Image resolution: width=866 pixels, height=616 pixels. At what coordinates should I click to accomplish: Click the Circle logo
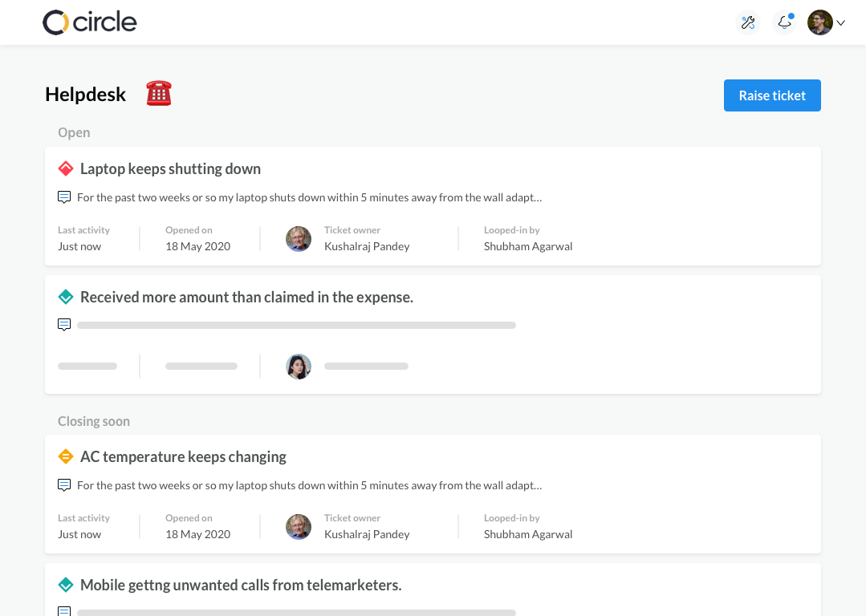pos(89,22)
